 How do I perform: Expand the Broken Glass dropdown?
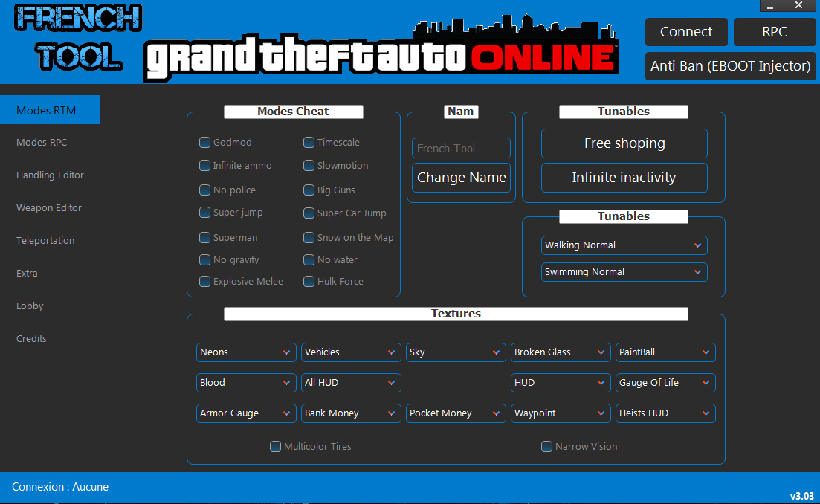pos(561,352)
